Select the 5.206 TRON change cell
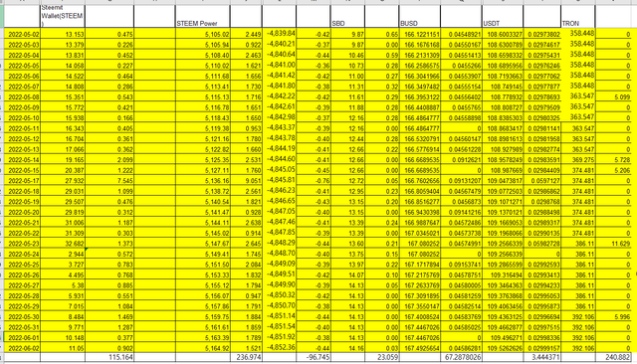 point(614,170)
